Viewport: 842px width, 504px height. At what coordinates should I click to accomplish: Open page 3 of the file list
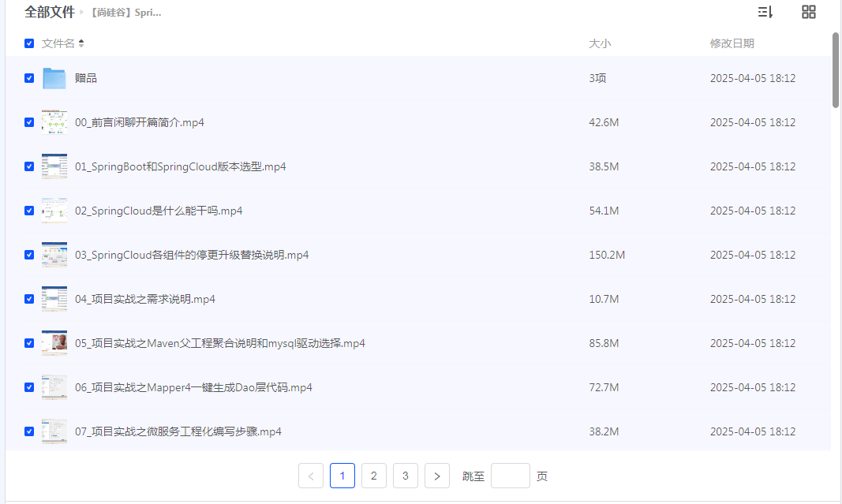pos(405,475)
